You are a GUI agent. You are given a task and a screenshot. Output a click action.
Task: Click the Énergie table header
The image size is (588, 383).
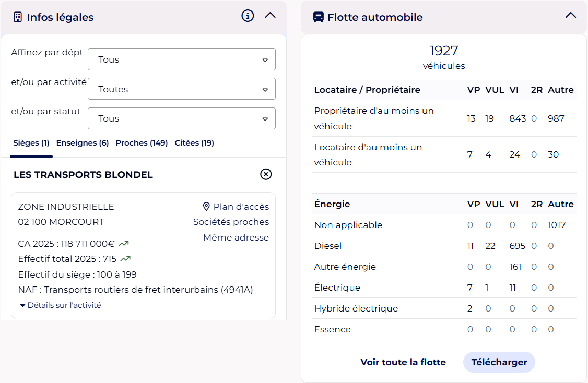[332, 204]
